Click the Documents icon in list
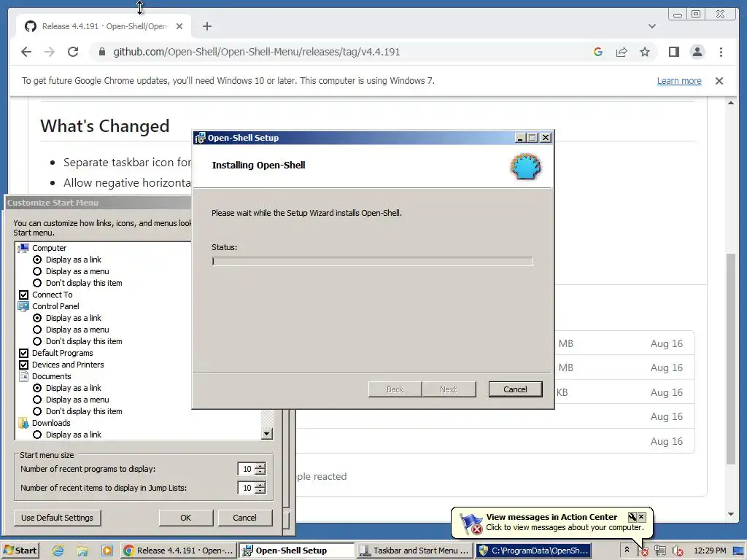The image size is (747, 560). click(x=23, y=376)
